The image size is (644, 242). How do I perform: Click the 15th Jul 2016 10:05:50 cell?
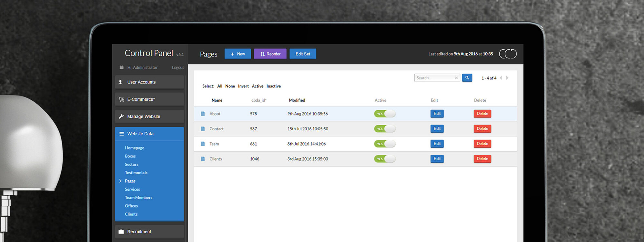coord(308,129)
